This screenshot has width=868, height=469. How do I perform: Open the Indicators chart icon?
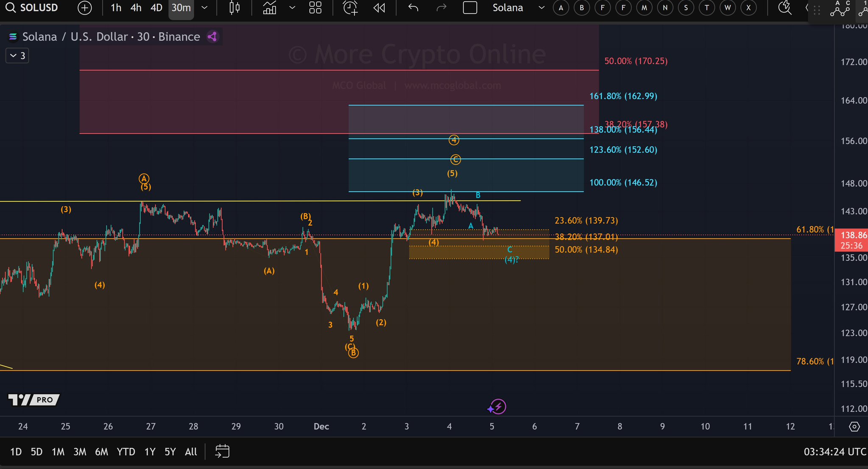(270, 8)
